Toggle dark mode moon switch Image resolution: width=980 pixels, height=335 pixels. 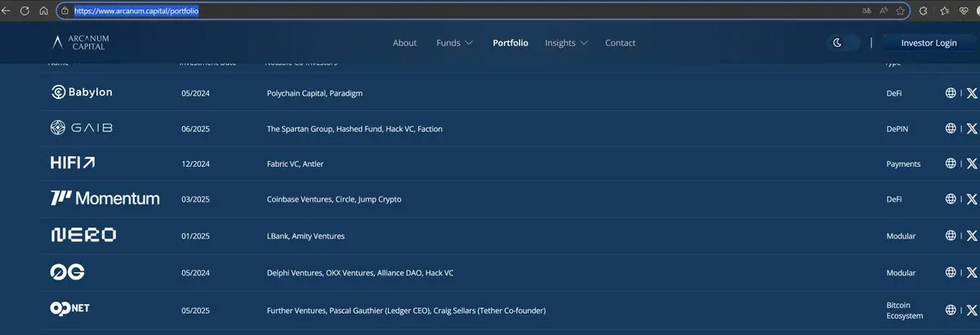(x=842, y=42)
